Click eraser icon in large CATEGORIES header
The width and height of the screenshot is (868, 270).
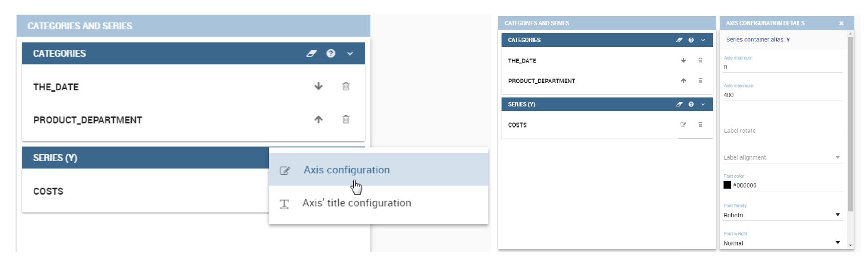pos(311,53)
